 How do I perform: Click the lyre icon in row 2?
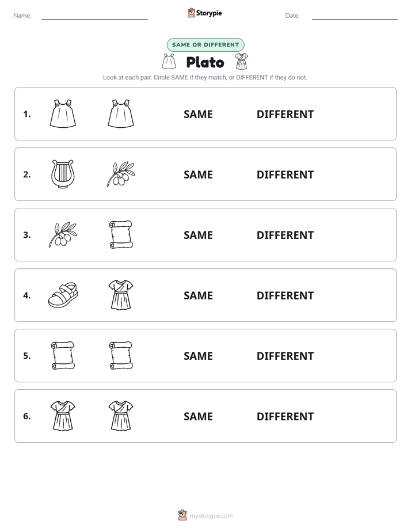[x=63, y=174]
